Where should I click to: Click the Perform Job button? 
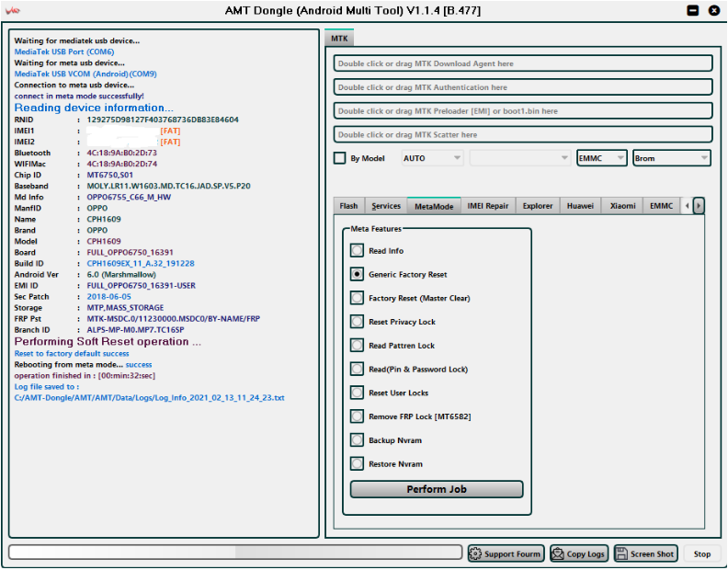point(437,489)
